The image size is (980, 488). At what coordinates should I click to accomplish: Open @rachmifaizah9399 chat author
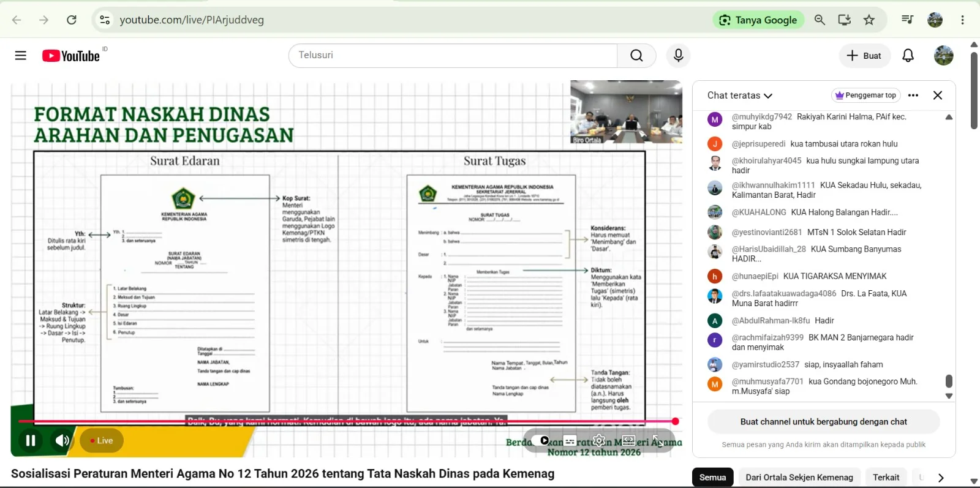pyautogui.click(x=767, y=338)
